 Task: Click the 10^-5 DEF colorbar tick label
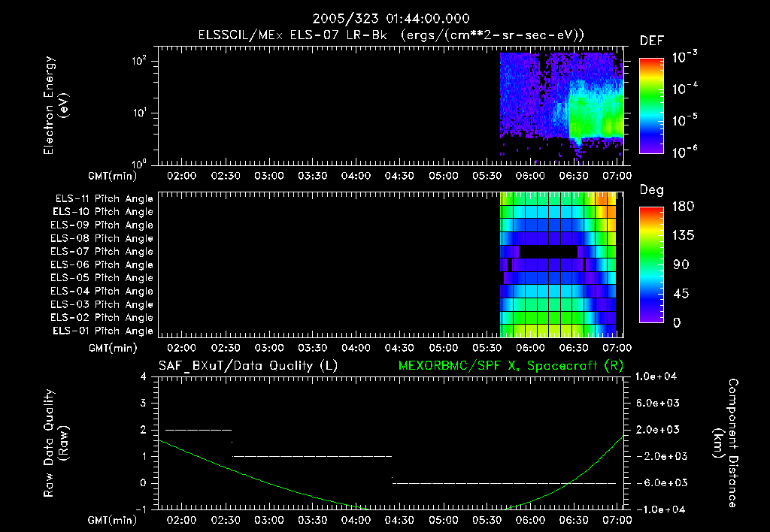coord(684,119)
